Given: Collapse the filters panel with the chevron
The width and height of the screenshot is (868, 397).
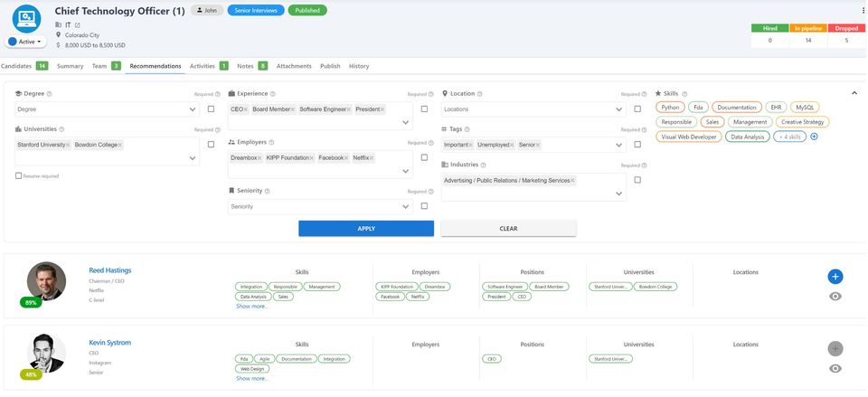Looking at the screenshot, I should [x=854, y=93].
